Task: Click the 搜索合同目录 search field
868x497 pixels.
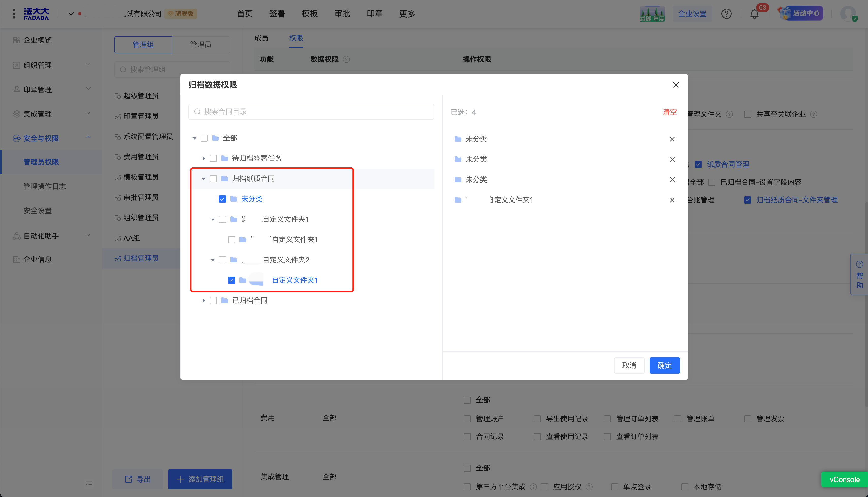Action: 311,112
